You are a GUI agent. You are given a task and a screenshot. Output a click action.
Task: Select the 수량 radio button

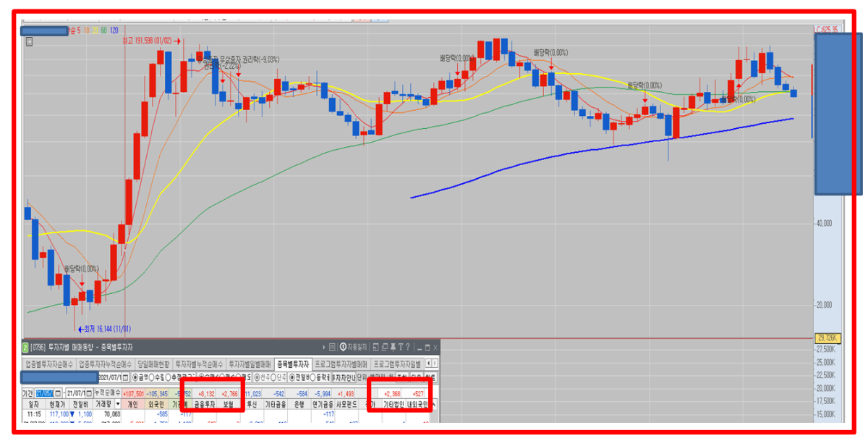tap(156, 378)
